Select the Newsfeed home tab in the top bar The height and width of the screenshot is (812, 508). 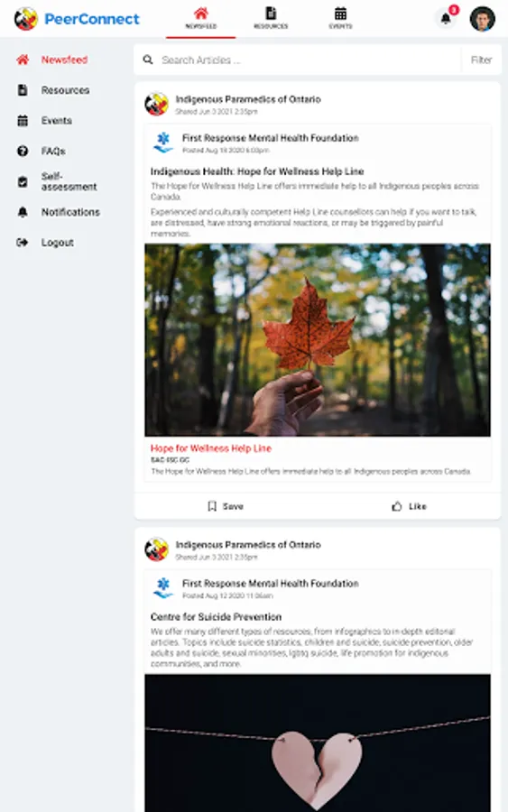coord(201,19)
